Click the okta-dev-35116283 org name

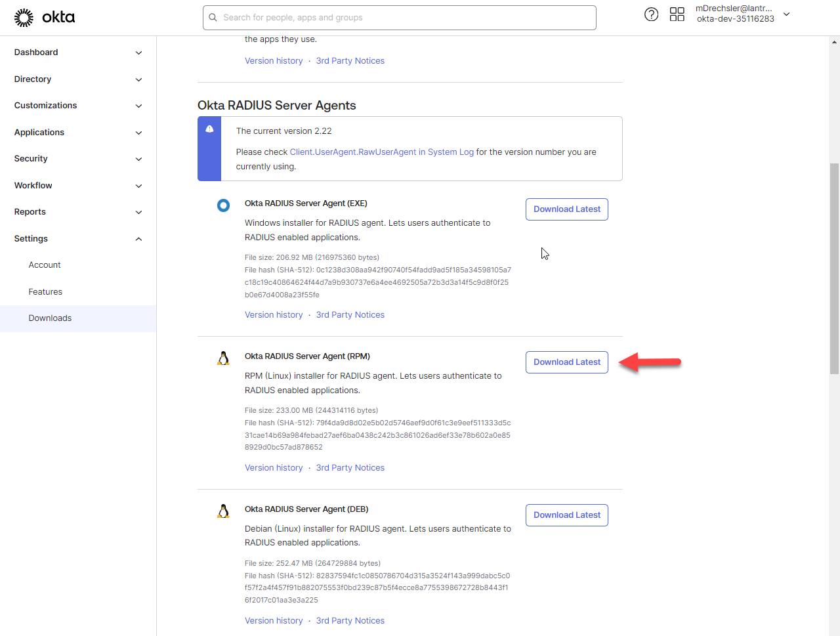[x=736, y=19]
